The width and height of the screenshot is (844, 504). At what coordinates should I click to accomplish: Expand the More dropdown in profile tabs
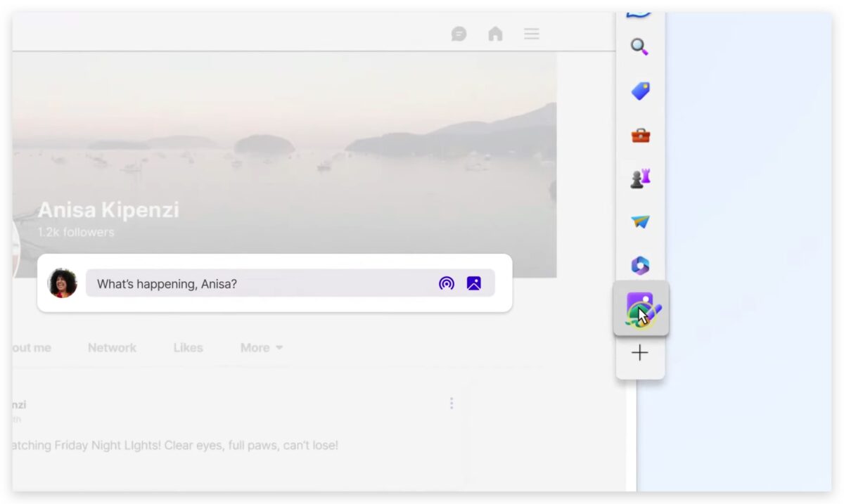pyautogui.click(x=261, y=348)
